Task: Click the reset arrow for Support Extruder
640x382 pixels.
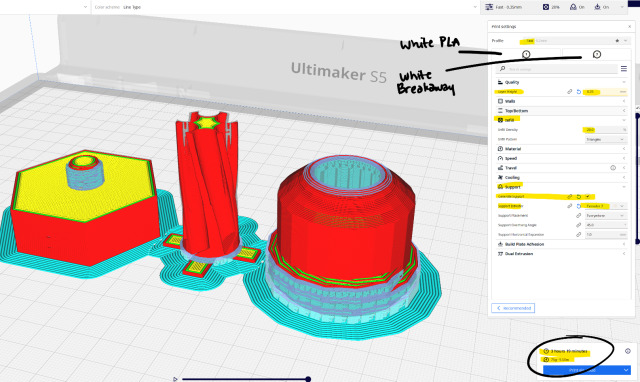Action: [578, 206]
